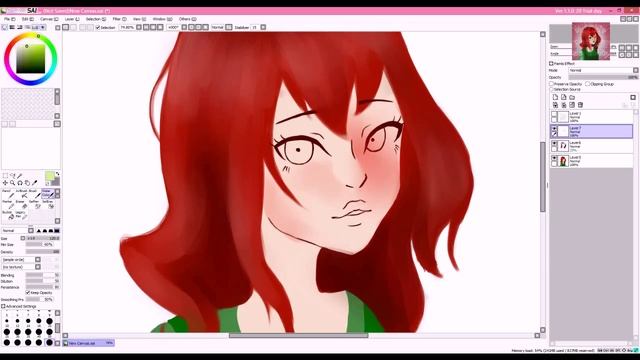Open the Layer menu
The height and width of the screenshot is (360, 640).
72,19
